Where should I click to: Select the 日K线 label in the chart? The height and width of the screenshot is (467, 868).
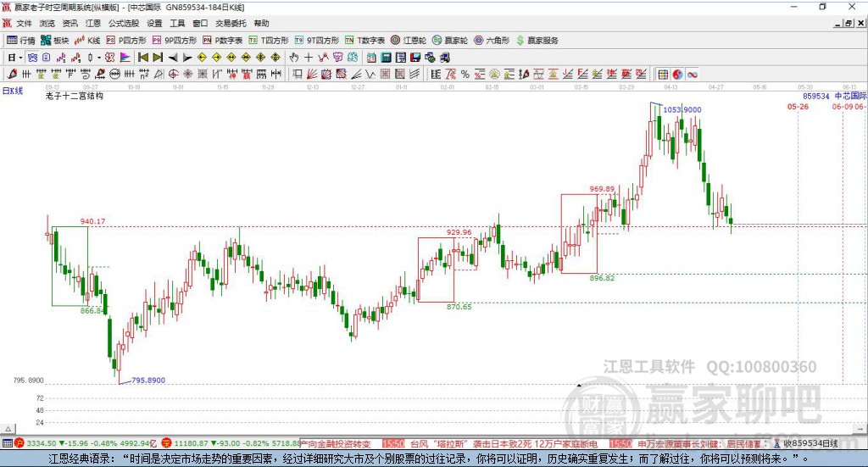pos(13,91)
